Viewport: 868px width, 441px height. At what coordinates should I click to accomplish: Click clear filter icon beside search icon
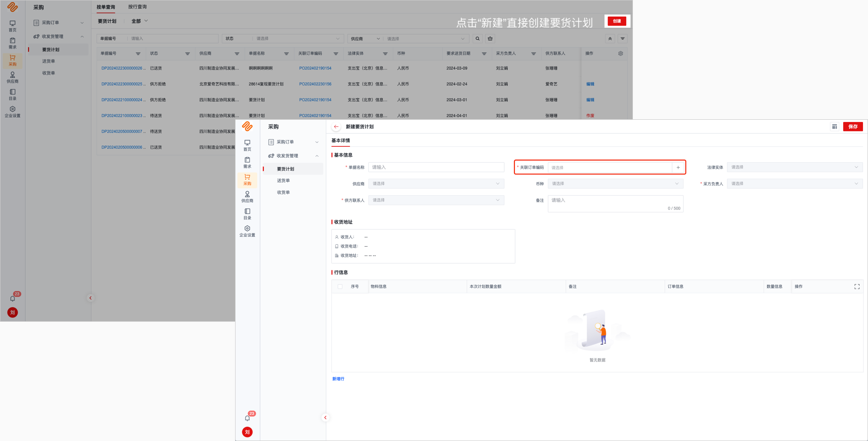coord(490,38)
